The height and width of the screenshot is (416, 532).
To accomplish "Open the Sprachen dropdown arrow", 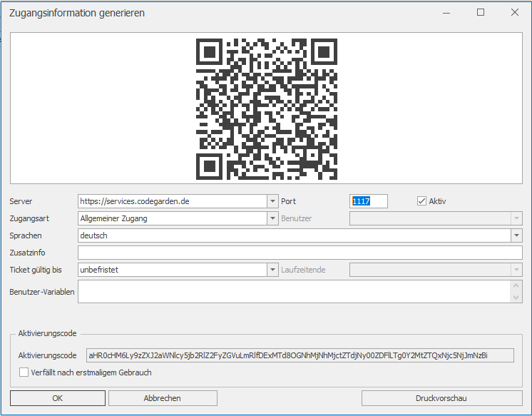I will tap(516, 235).
